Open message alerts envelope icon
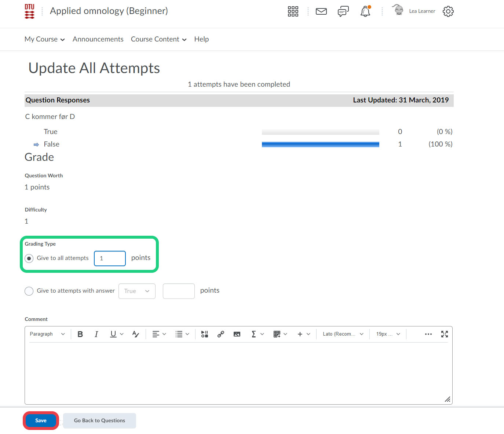 click(321, 11)
